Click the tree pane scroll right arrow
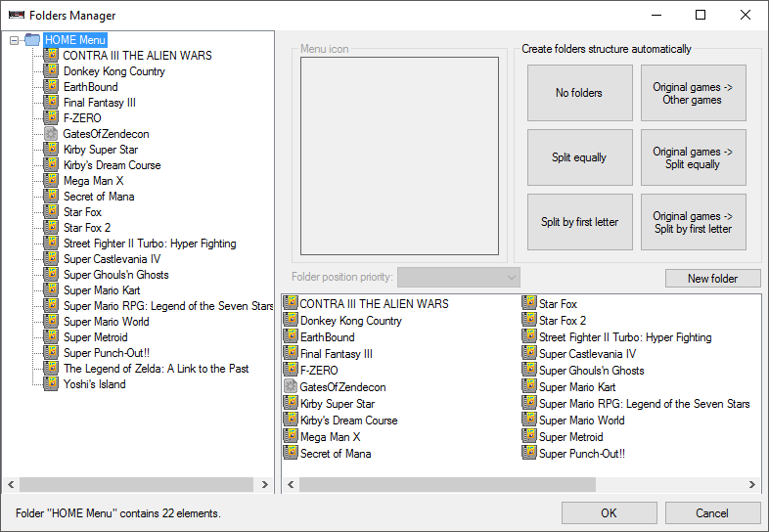The width and height of the screenshot is (769, 532). [x=265, y=485]
